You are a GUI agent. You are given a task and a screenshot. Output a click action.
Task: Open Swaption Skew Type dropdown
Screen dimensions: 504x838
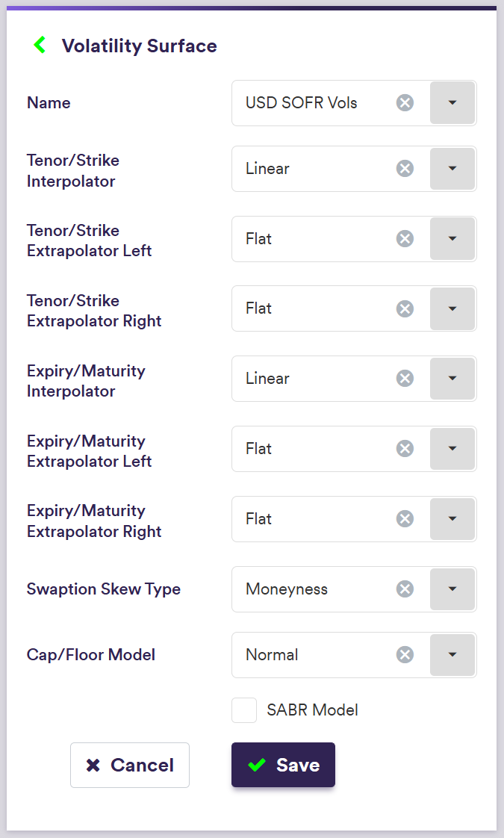pos(452,589)
